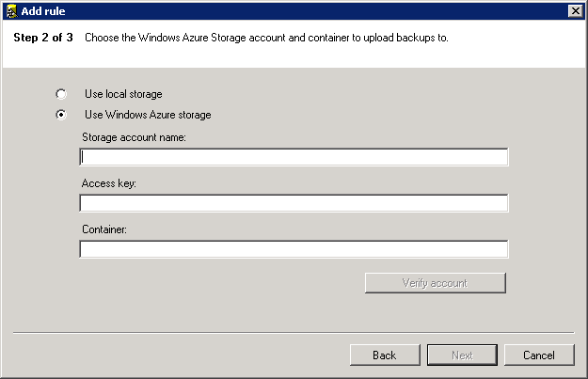
Task: Select the Use Windows Azure storage radio button
Action: point(62,115)
